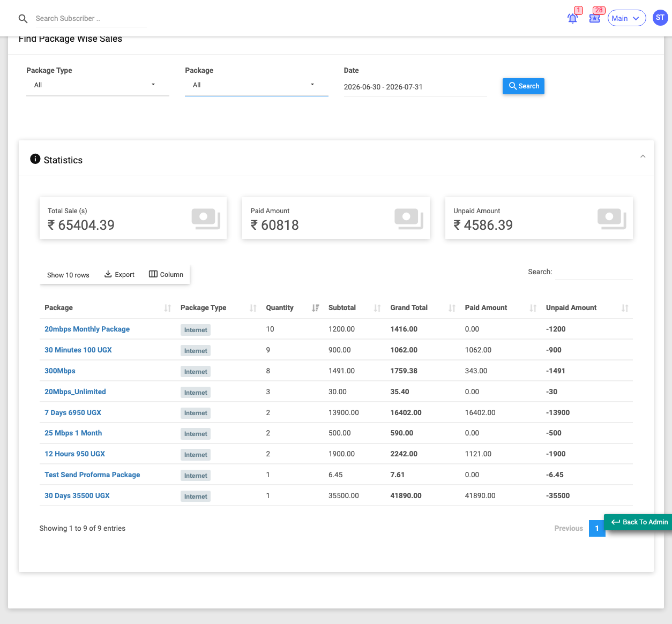Open the 20Mbps_Unlimited package link

click(x=75, y=392)
